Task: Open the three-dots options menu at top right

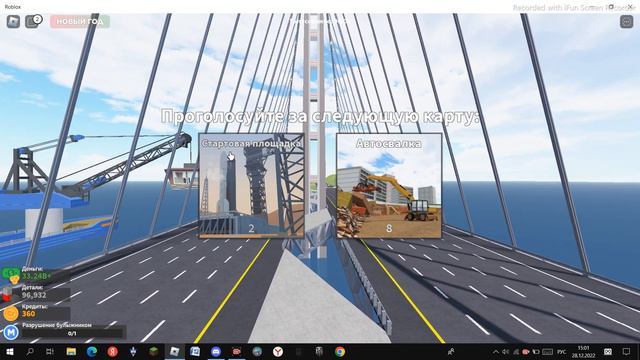Action: (x=626, y=21)
